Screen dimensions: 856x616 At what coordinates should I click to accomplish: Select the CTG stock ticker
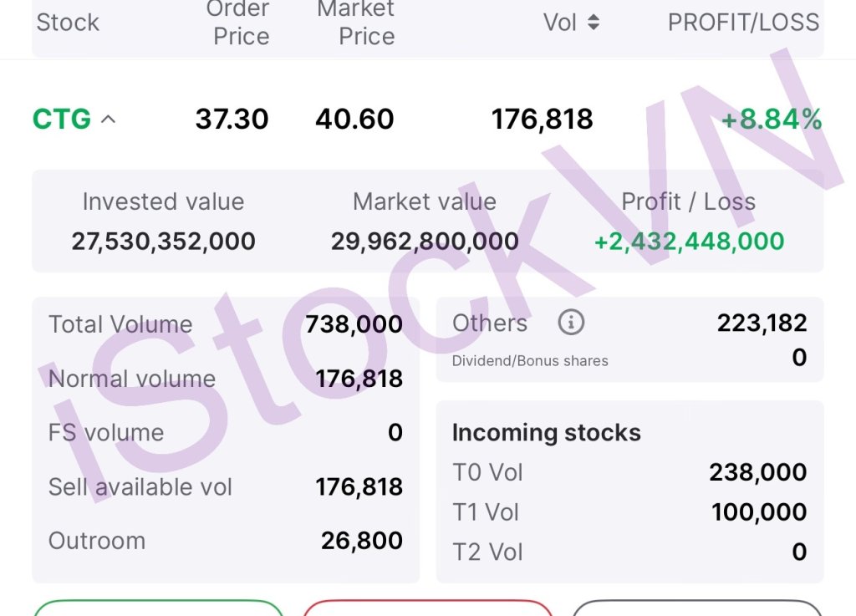click(x=62, y=120)
